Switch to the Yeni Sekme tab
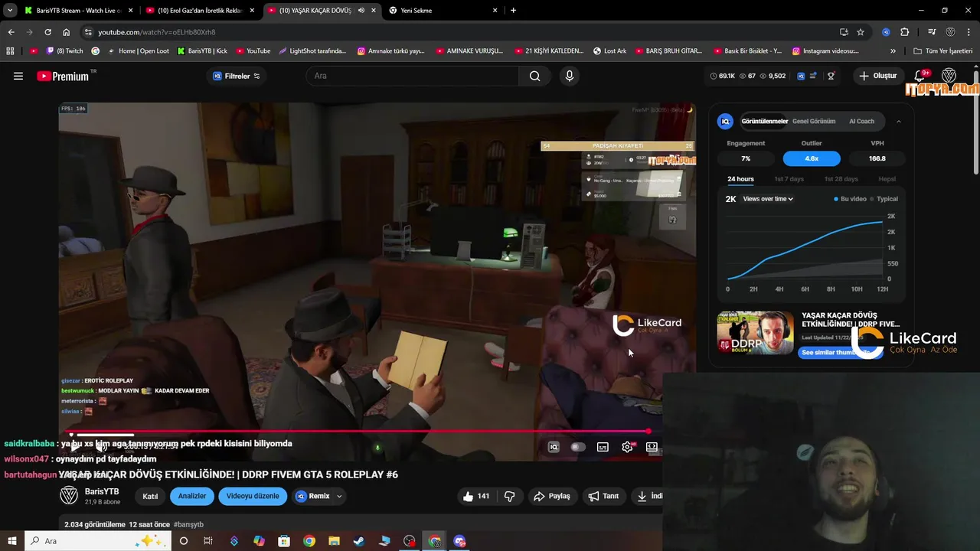Image resolution: width=980 pixels, height=551 pixels. [x=443, y=11]
